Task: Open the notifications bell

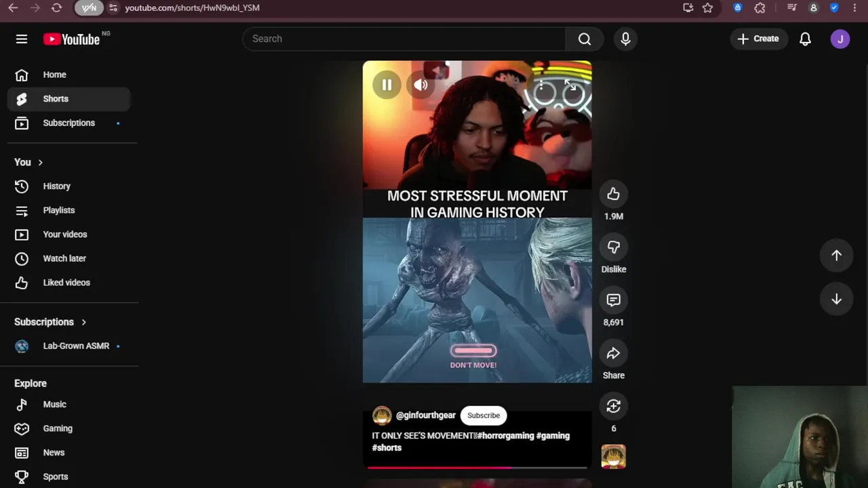Action: click(x=805, y=39)
